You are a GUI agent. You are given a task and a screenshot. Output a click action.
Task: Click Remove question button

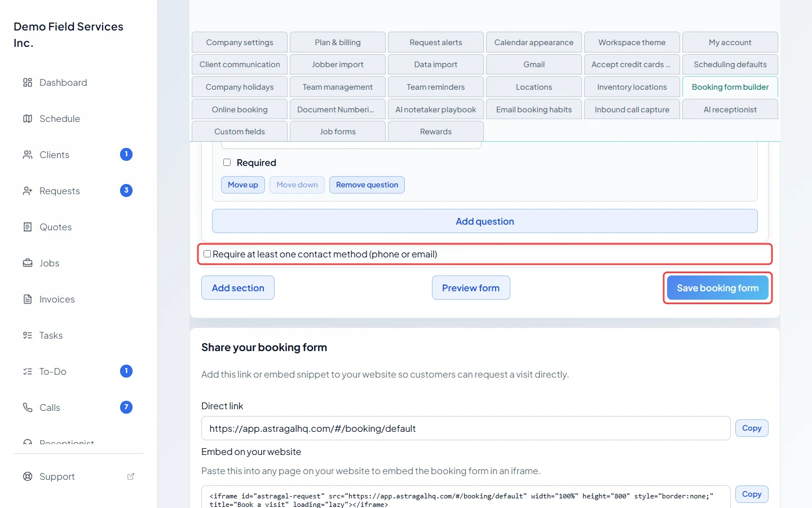(367, 185)
